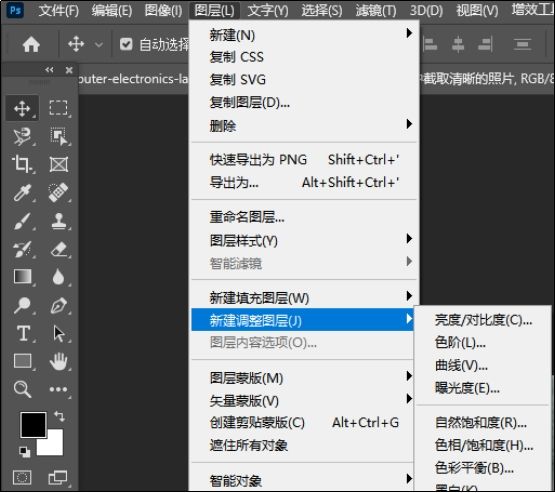Change screen mode icon
The width and height of the screenshot is (555, 493).
tap(58, 478)
